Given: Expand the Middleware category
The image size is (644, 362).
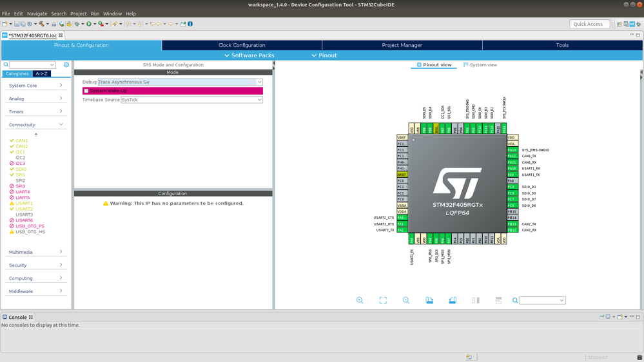Looking at the screenshot, I should 35,291.
